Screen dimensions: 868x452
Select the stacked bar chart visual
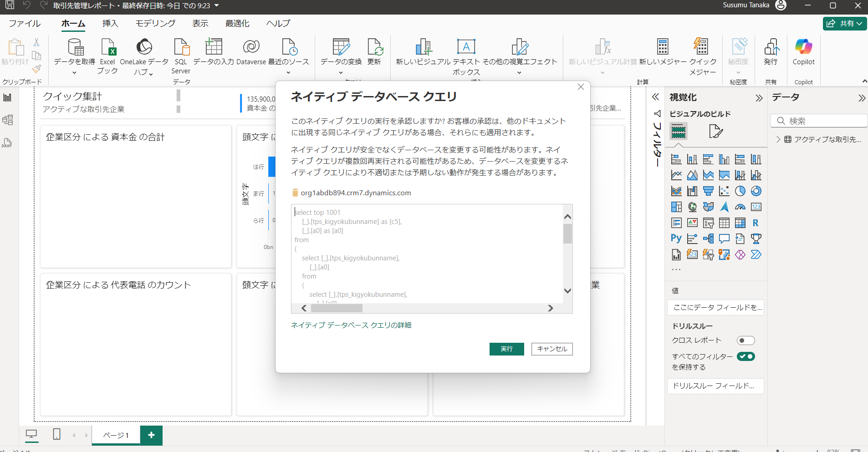[x=676, y=159]
